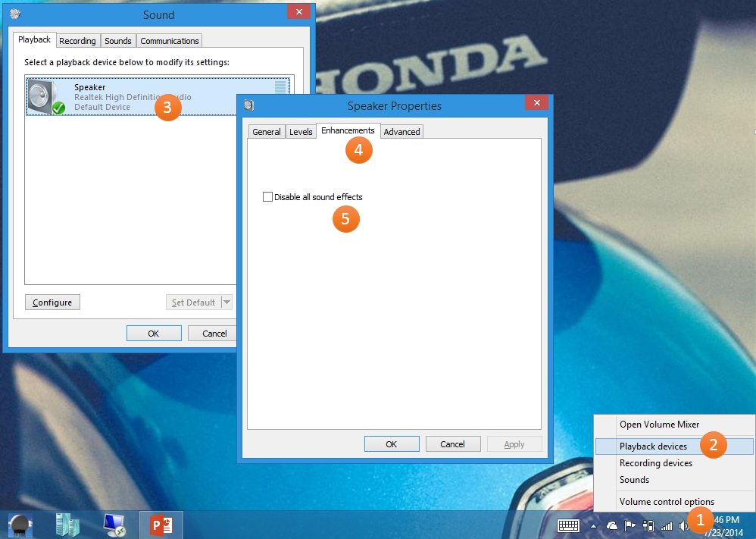Open the touch keyboard tray icon

click(x=568, y=525)
